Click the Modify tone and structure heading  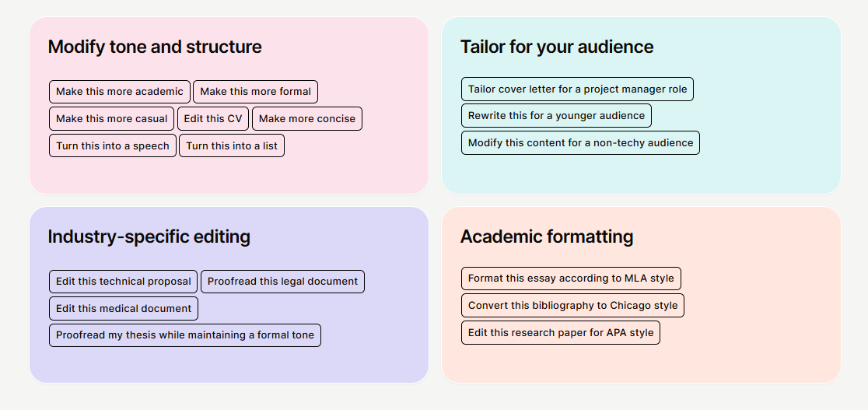(155, 47)
